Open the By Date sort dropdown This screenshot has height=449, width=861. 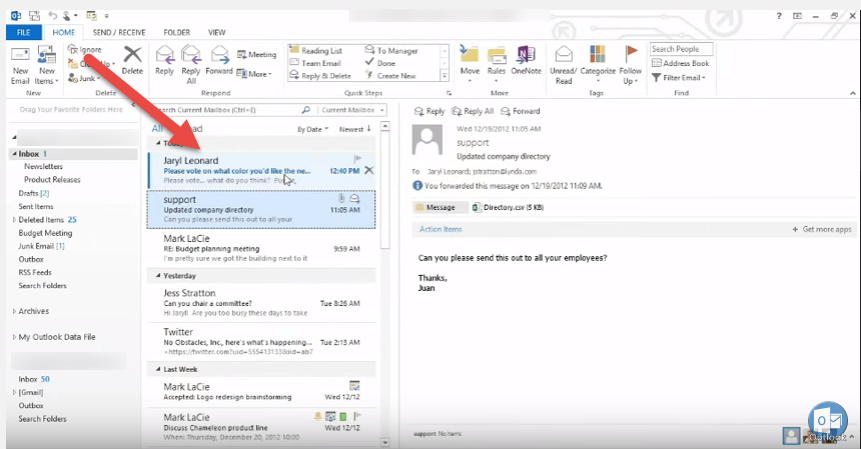tap(312, 130)
